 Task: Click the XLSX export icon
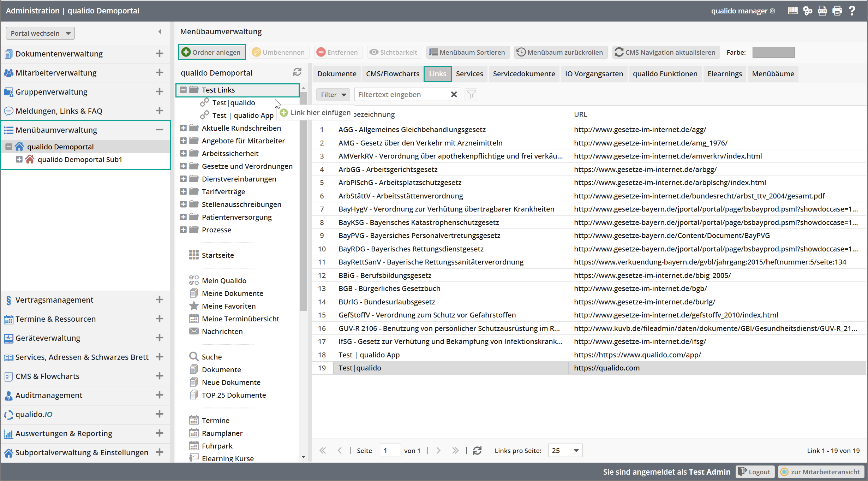pos(822,11)
